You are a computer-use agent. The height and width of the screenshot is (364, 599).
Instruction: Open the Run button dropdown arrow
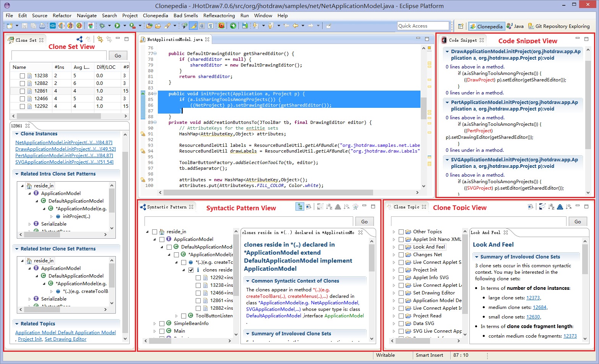click(124, 26)
